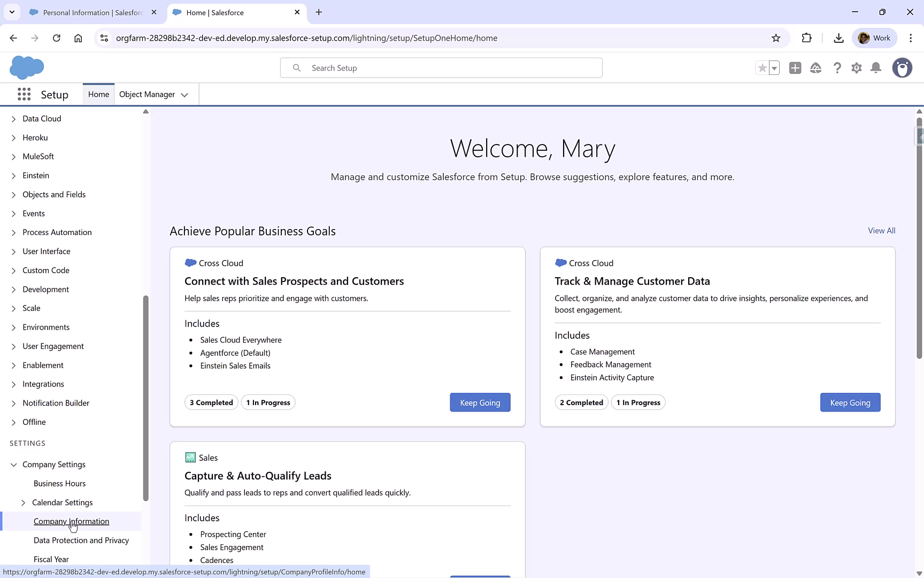Click the View All link

[882, 230]
